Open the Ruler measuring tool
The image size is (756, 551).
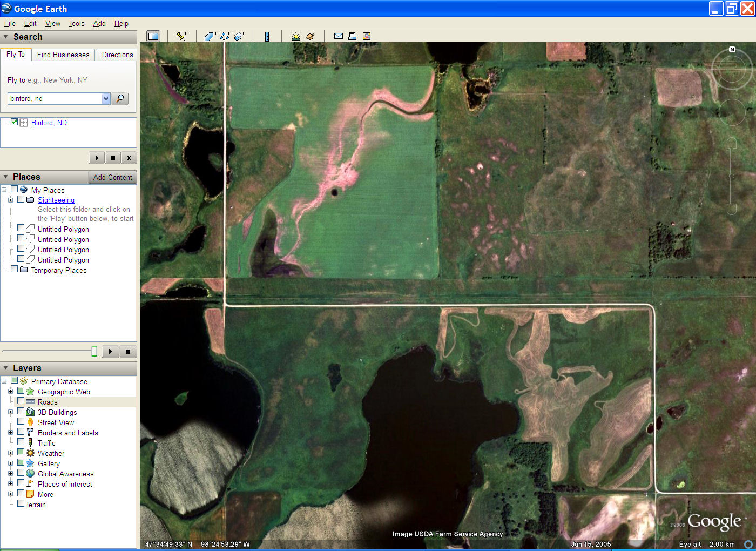267,36
